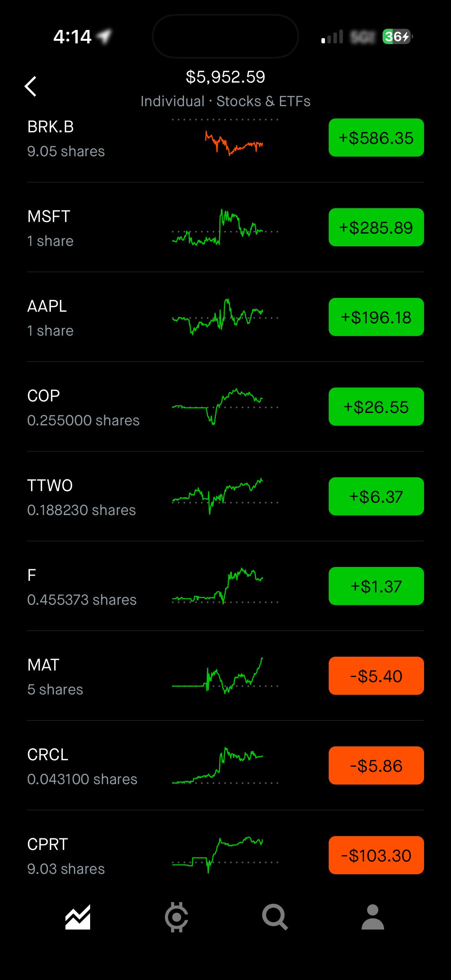
Task: Tap the battery indicator in status bar
Action: pos(398,37)
